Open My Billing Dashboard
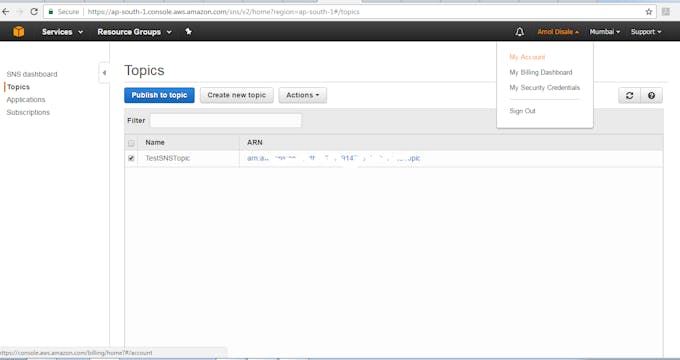The width and height of the screenshot is (680, 360). (541, 72)
